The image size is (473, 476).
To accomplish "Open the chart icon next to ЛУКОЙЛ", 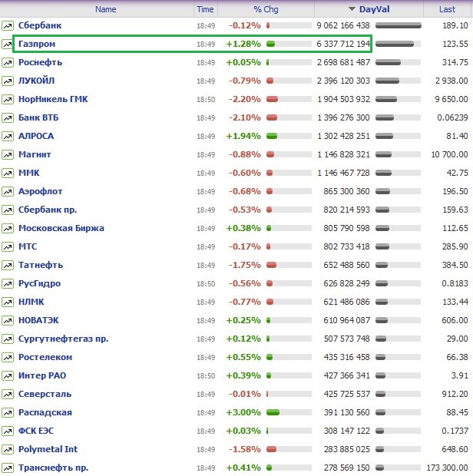I will pos(7,81).
